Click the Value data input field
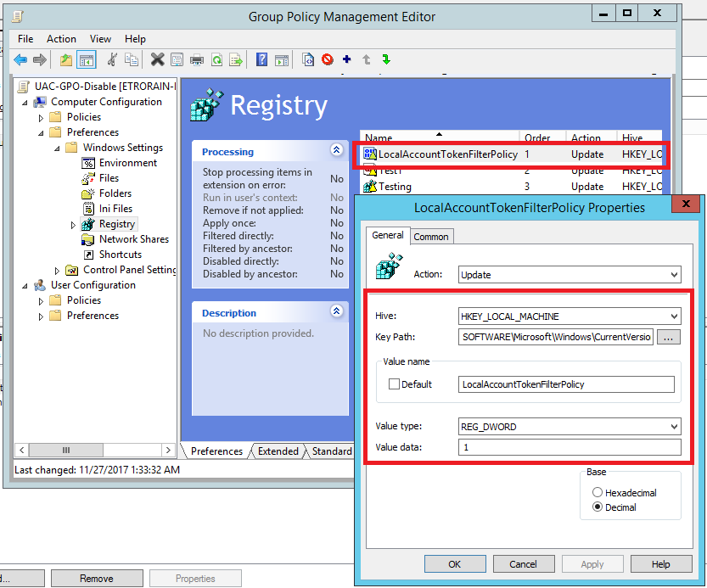Image resolution: width=707 pixels, height=588 pixels. click(x=569, y=447)
